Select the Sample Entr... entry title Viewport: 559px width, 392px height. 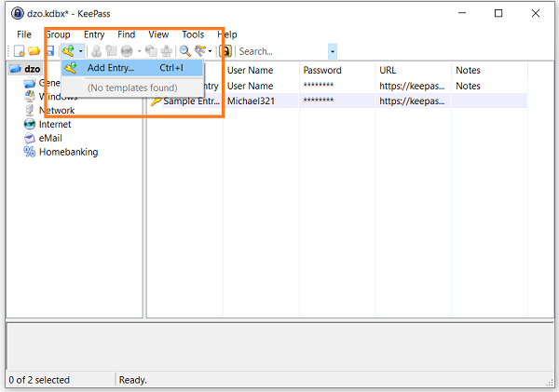coord(191,101)
